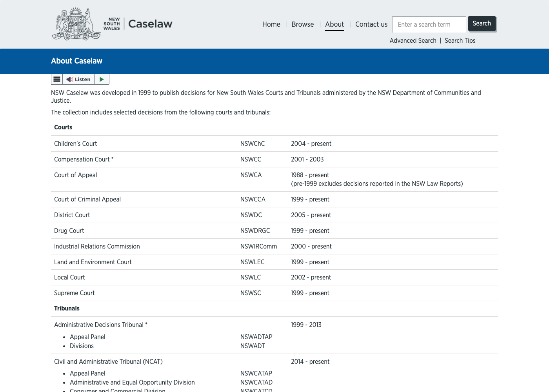
Task: Click the Search button
Action: pos(482,24)
